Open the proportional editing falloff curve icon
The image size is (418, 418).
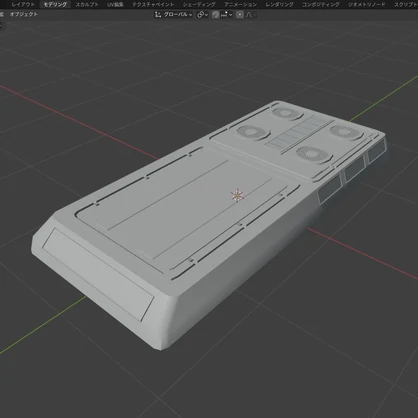[x=250, y=15]
